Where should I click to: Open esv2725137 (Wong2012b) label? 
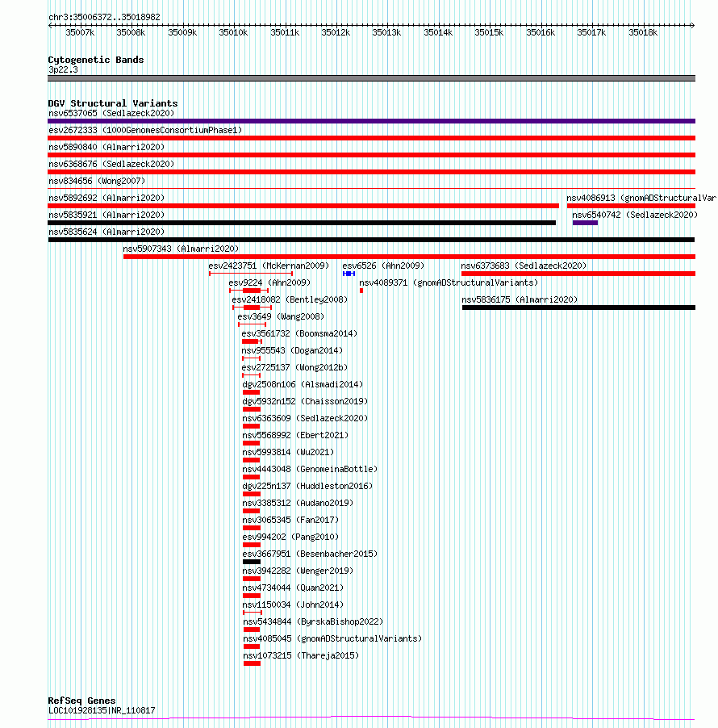click(x=294, y=368)
